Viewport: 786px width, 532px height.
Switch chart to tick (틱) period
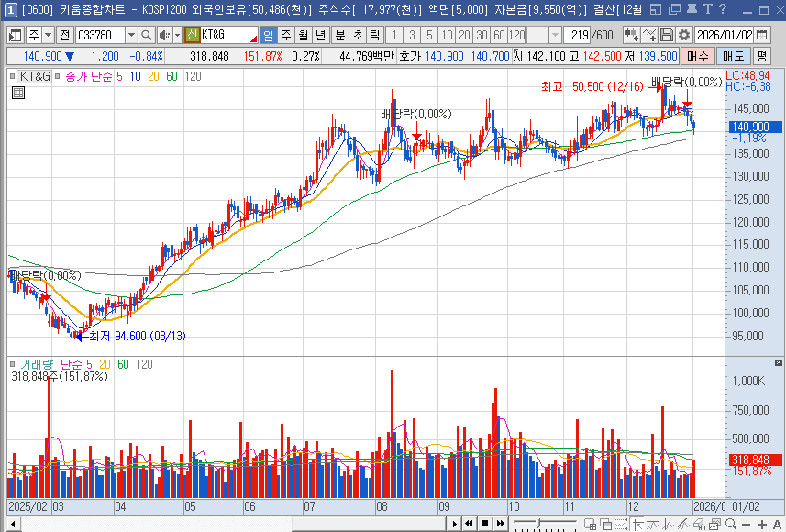(x=375, y=35)
